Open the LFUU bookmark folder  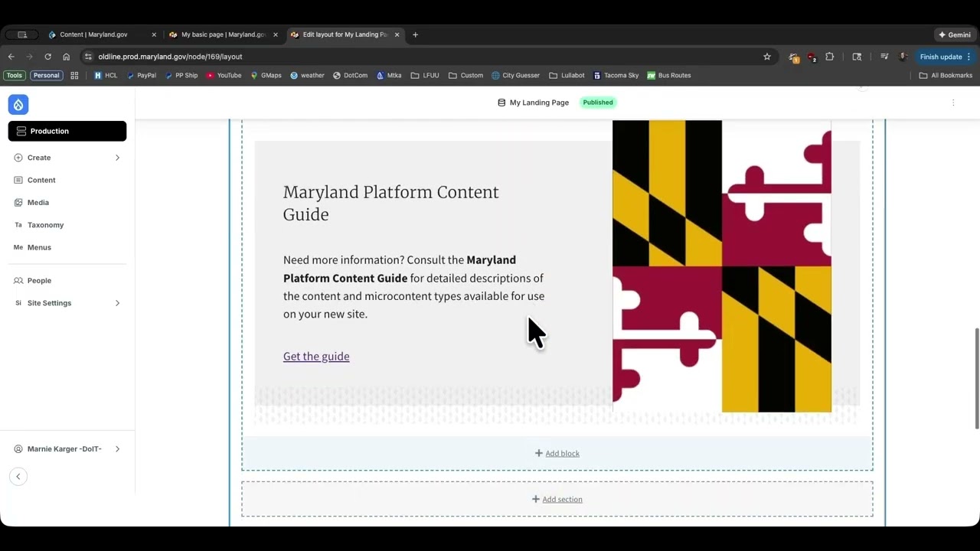point(425,75)
